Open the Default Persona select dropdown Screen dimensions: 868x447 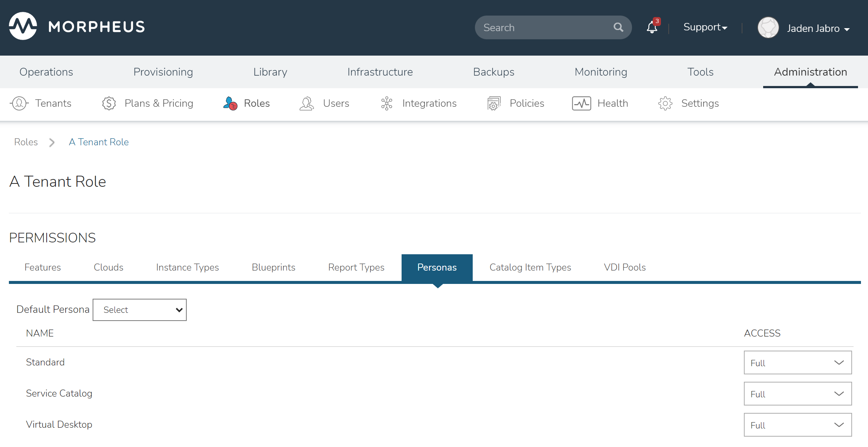140,310
